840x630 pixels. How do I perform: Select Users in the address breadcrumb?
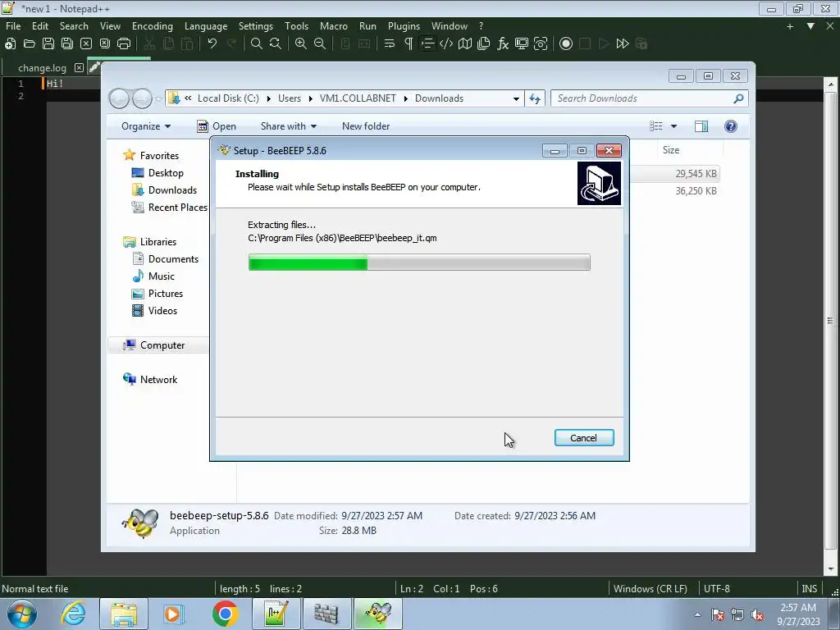click(x=290, y=98)
